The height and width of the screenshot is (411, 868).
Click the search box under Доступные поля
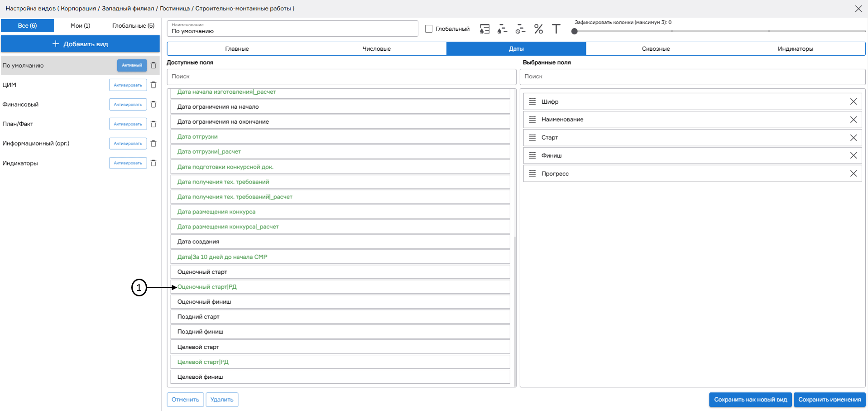[341, 77]
